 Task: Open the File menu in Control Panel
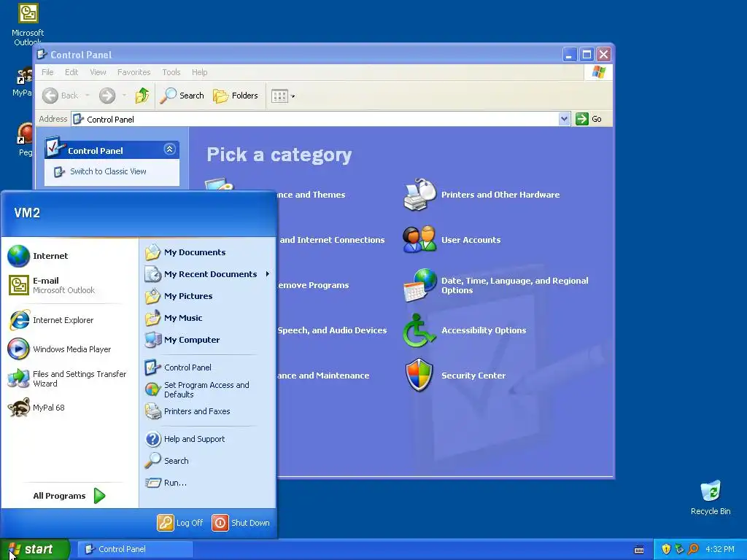[47, 72]
